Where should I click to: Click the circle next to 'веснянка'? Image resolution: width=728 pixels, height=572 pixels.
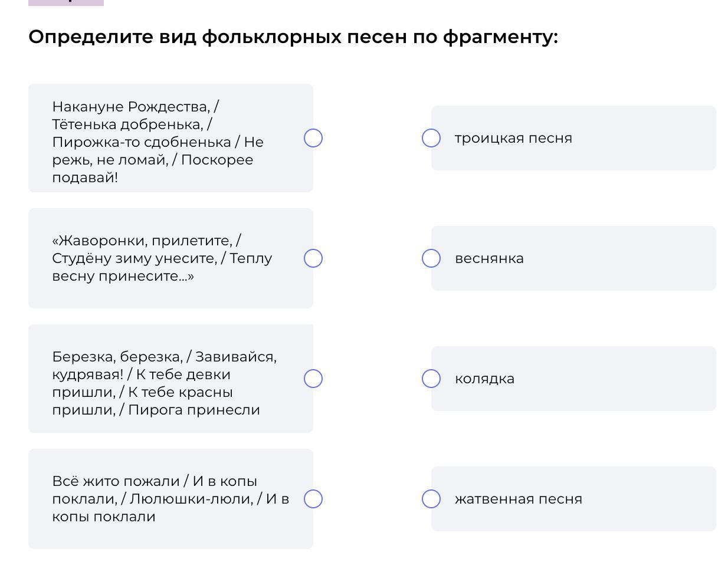(431, 258)
